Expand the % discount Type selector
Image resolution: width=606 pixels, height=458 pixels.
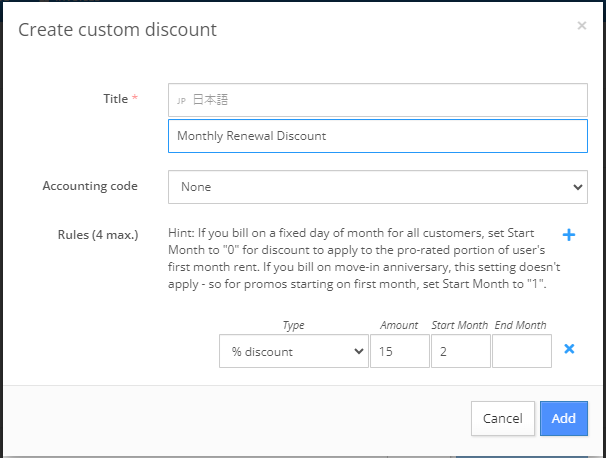(x=294, y=351)
